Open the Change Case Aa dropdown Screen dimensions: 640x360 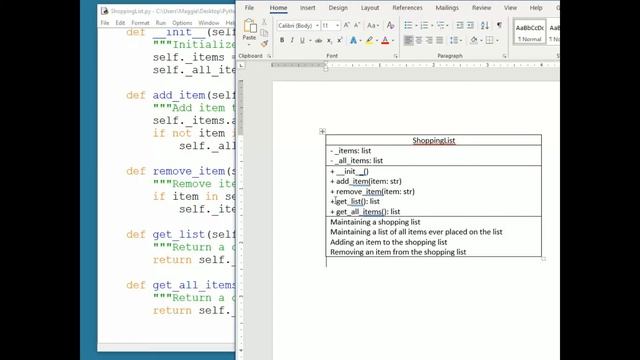tap(373, 26)
